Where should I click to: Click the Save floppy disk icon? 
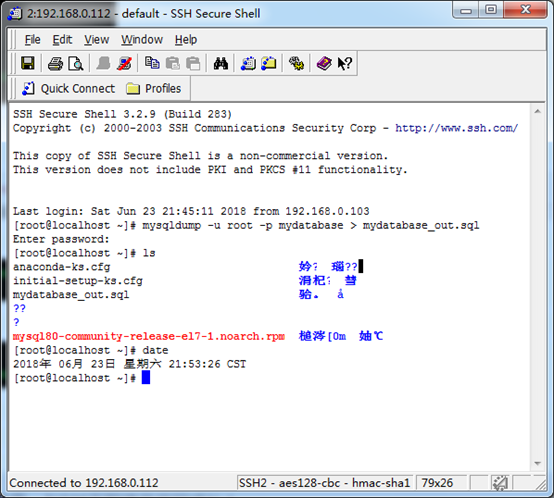tap(28, 64)
